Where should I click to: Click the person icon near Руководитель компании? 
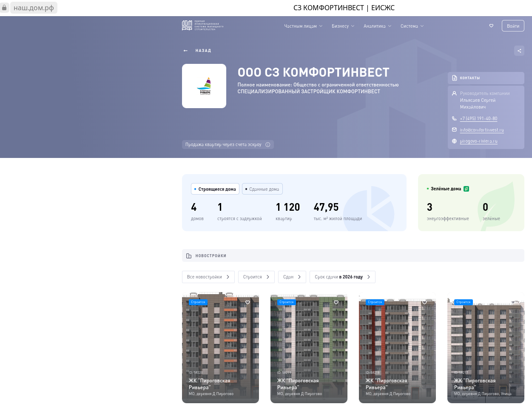coord(454,93)
